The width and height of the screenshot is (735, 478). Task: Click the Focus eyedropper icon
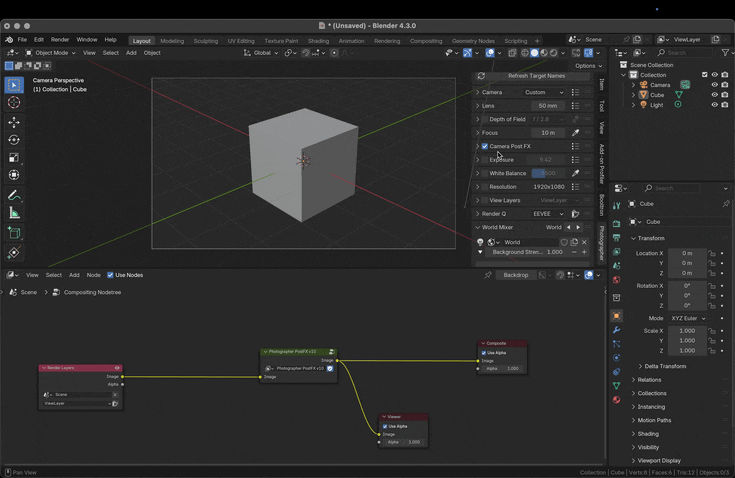(x=575, y=133)
